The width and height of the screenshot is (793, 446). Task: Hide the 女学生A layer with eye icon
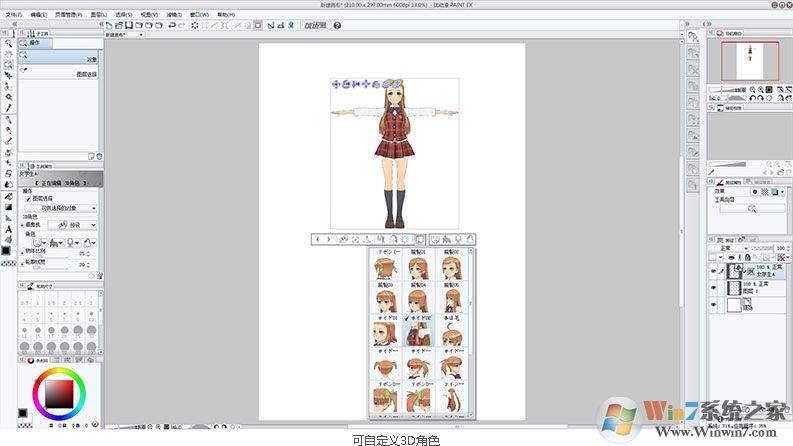[x=712, y=270]
